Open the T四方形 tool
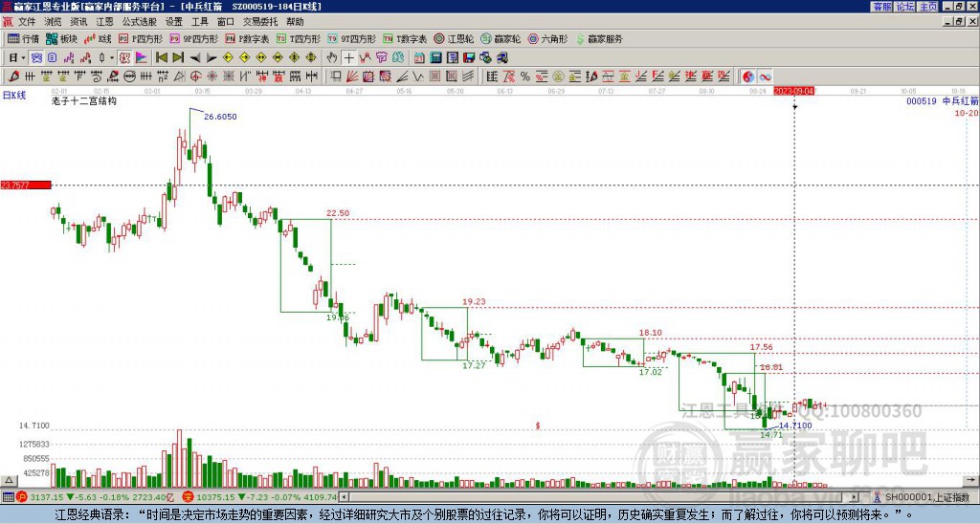Screen dimensions: 980x524 point(299,38)
